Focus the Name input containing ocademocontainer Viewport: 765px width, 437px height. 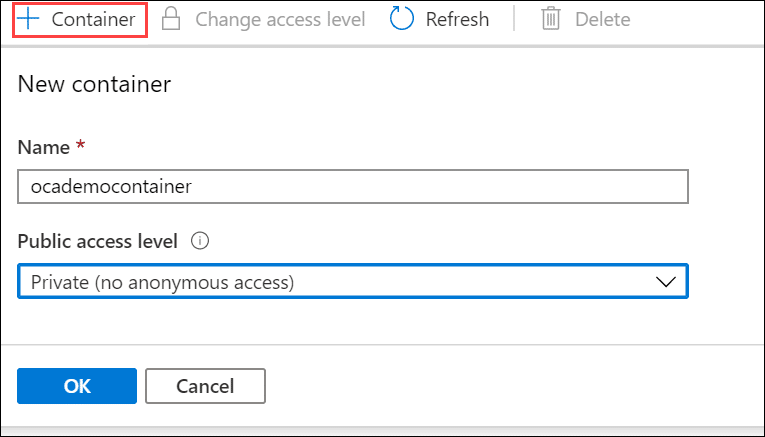click(353, 186)
